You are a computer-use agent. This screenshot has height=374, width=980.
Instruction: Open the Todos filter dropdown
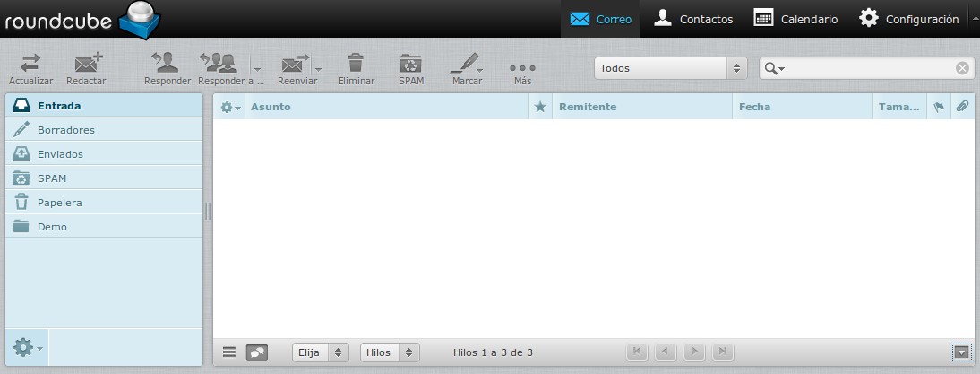click(x=670, y=68)
